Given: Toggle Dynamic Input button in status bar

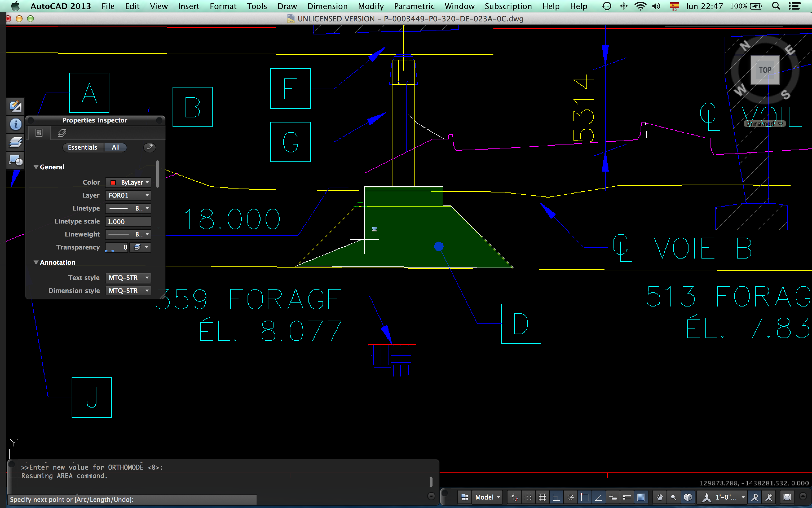Looking at the screenshot, I should 613,497.
